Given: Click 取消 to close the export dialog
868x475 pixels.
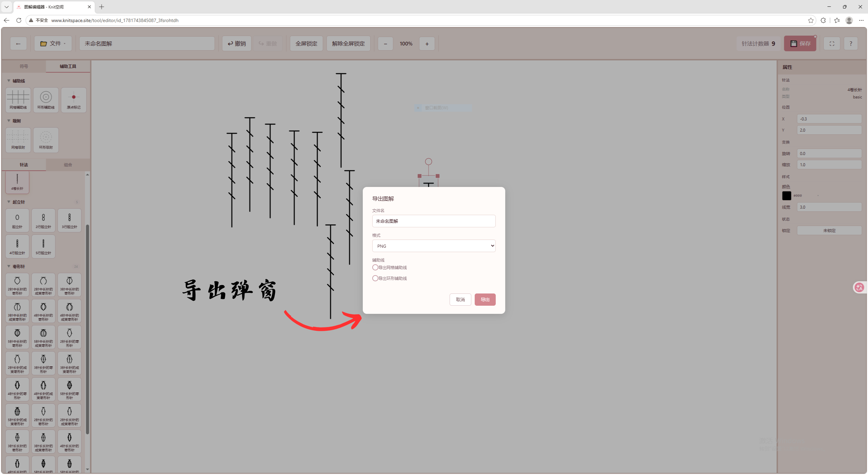Looking at the screenshot, I should [460, 300].
